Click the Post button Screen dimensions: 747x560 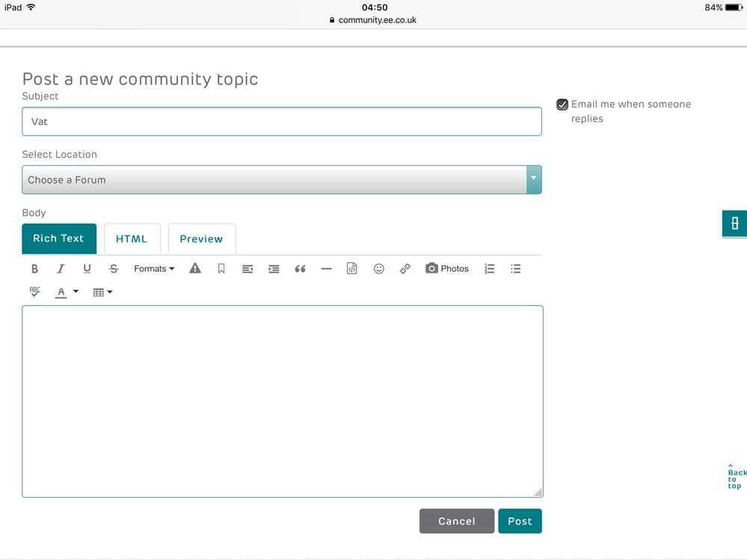[520, 521]
